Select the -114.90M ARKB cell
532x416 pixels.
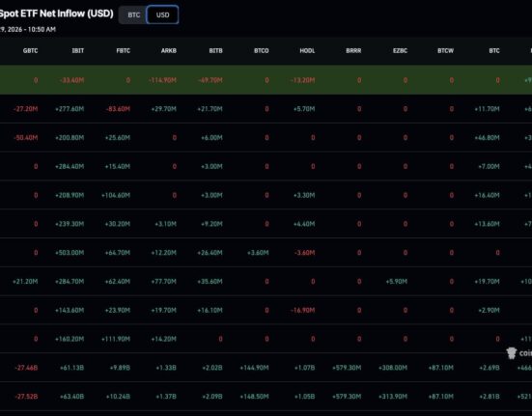click(x=162, y=80)
